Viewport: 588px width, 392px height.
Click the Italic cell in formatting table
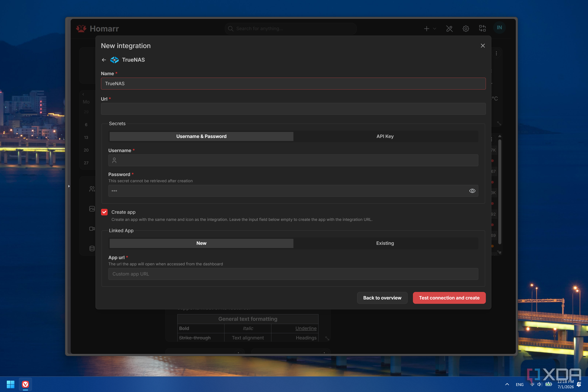tap(248, 328)
